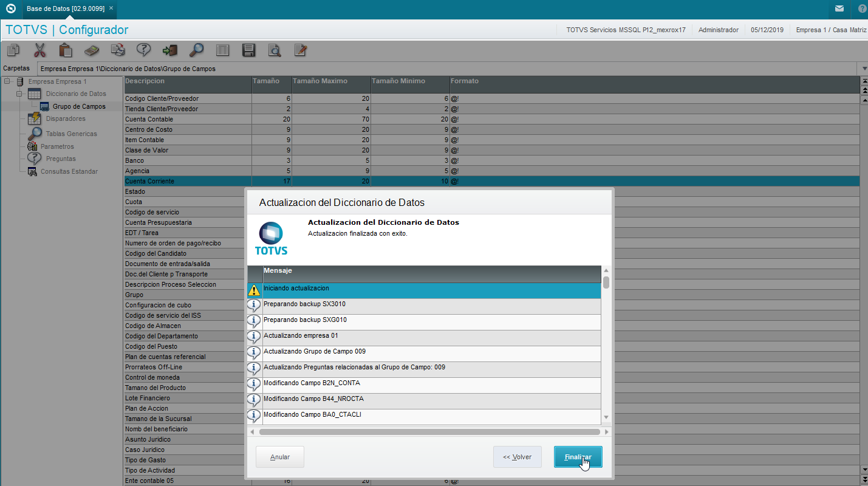This screenshot has height=486, width=868.
Task: Click the Anular button
Action: pos(279,457)
